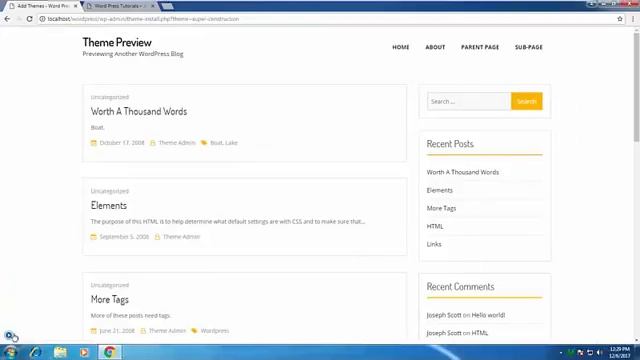Go back with the browser back arrow

7,19
